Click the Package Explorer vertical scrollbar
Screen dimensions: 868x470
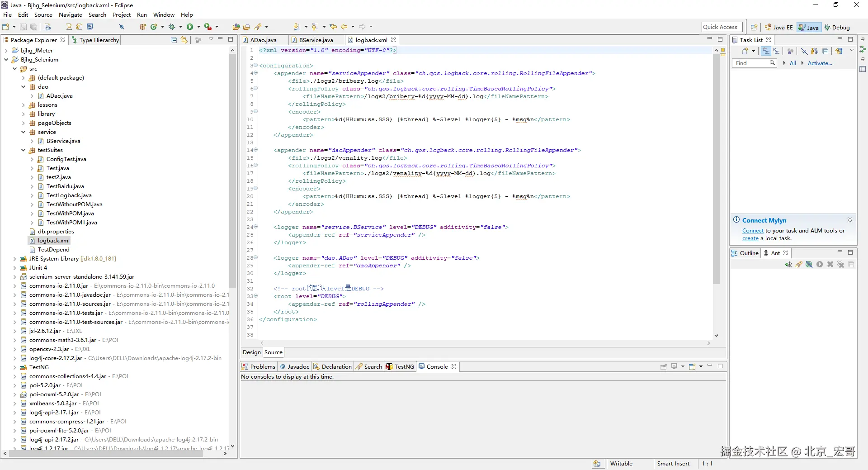tap(232, 172)
